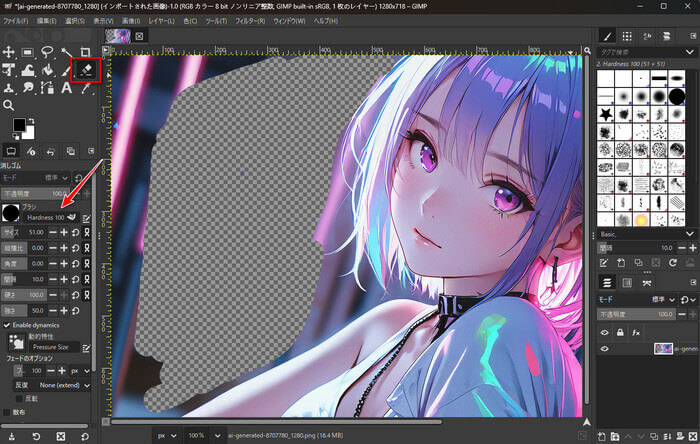Select the Bucket Fill tool
The height and width of the screenshot is (444, 700).
coord(47,70)
